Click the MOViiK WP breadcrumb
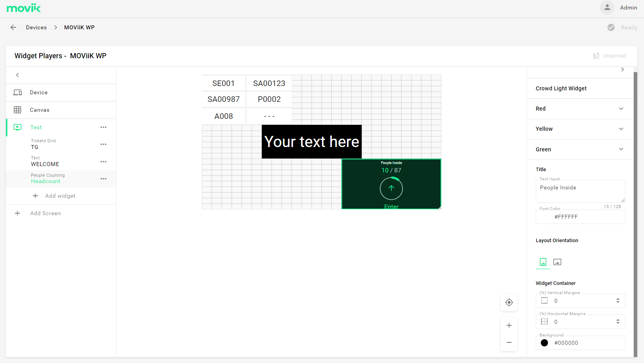The height and width of the screenshot is (363, 644). (x=79, y=27)
